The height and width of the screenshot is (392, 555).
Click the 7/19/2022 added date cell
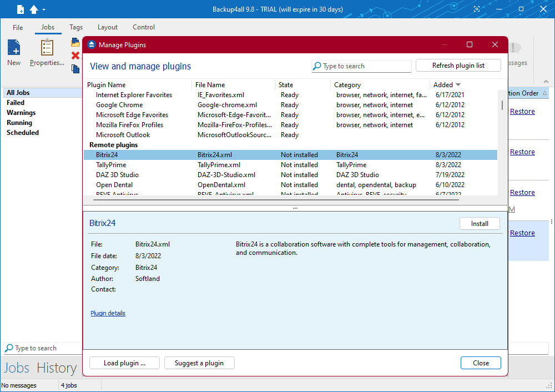[x=450, y=174]
